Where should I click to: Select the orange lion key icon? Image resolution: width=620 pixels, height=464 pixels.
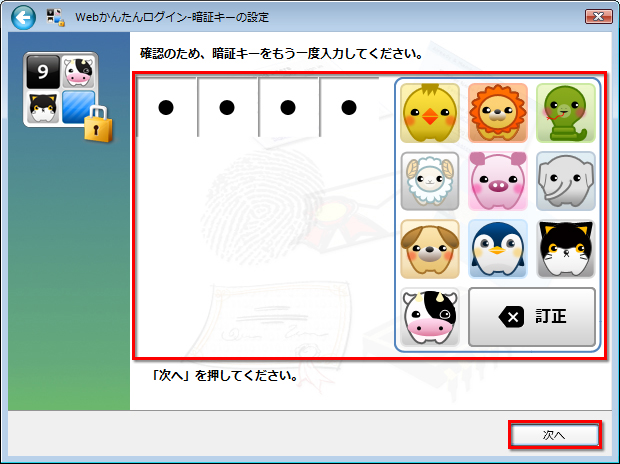(x=498, y=113)
